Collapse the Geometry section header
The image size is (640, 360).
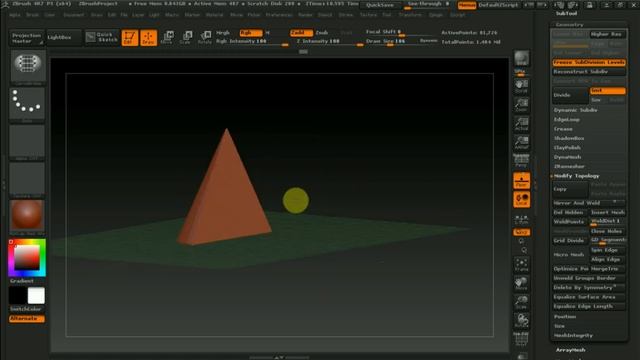tap(569, 25)
